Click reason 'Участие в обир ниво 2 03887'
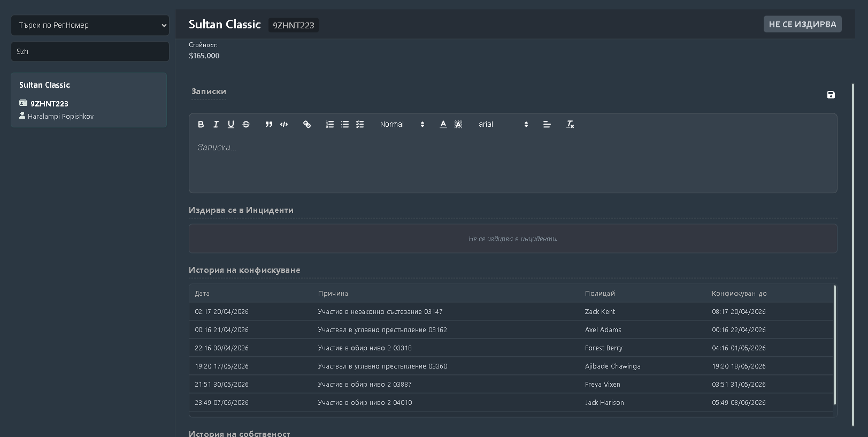This screenshot has height=437, width=868. coord(365,385)
